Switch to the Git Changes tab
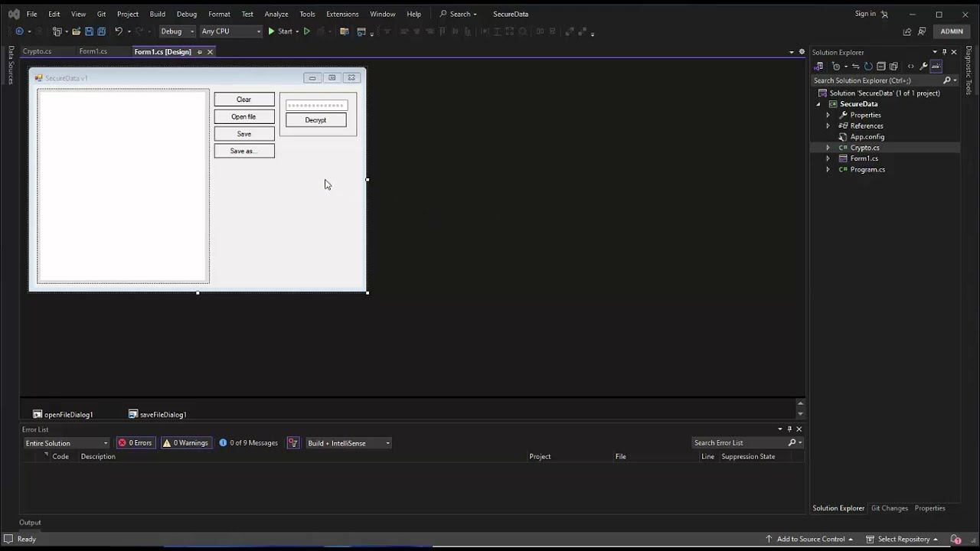This screenshot has width=980, height=551. coord(889,508)
